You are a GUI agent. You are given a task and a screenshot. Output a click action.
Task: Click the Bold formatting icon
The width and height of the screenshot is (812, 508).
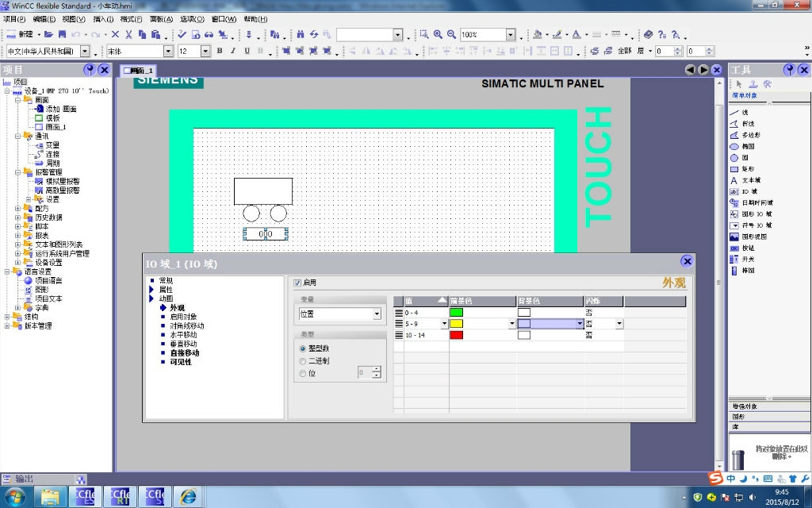click(x=220, y=51)
